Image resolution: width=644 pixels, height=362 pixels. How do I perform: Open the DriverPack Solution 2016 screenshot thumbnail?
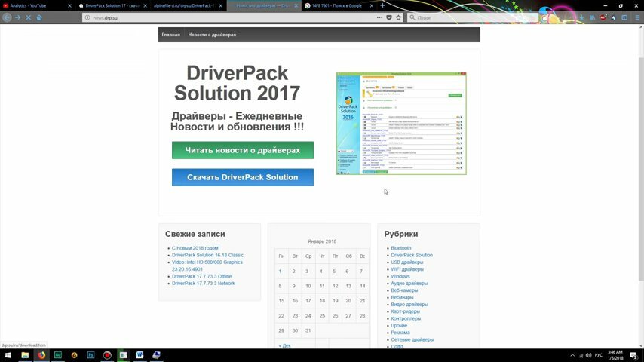(401, 124)
